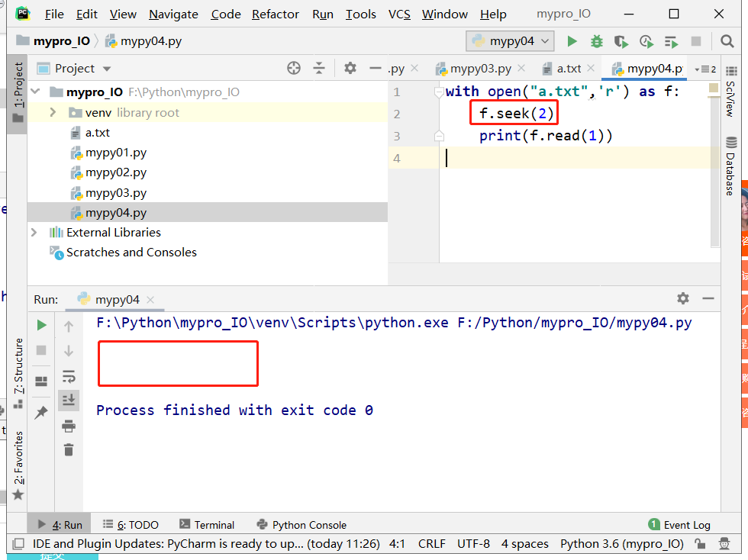Collapse the mypro_IO root folder
This screenshot has height=560, width=748.
[x=36, y=91]
